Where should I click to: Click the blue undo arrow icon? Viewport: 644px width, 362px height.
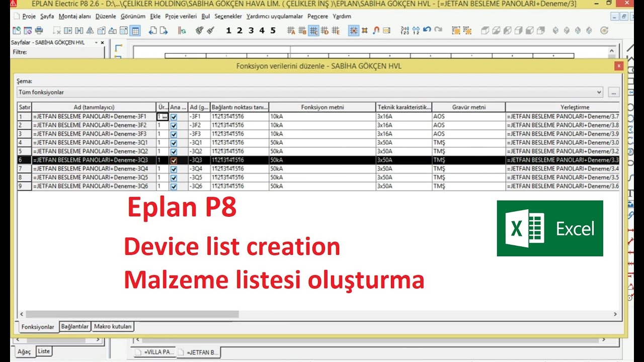(427, 30)
